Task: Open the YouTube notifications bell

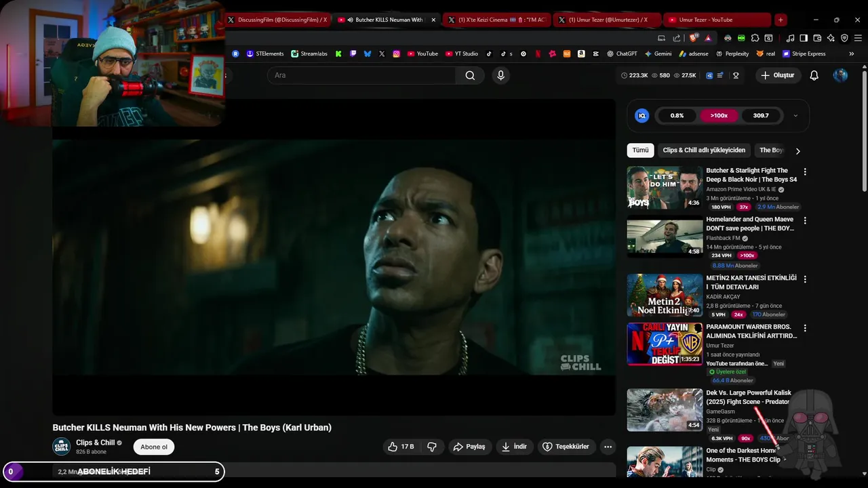Action: pyautogui.click(x=814, y=75)
